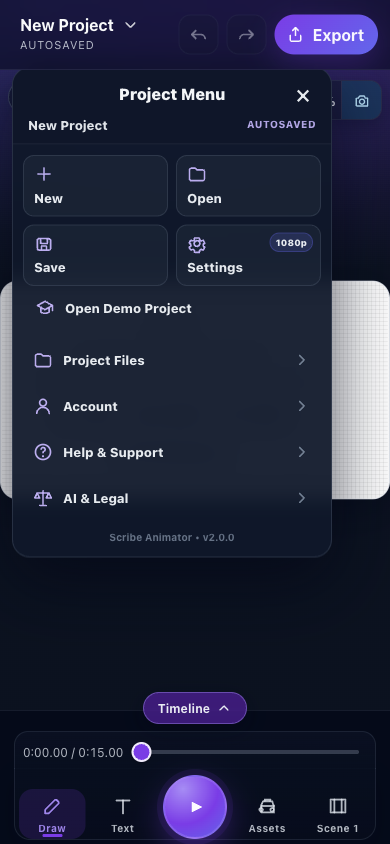The image size is (390, 844).
Task: Open the Account menu entry
Action: [172, 406]
